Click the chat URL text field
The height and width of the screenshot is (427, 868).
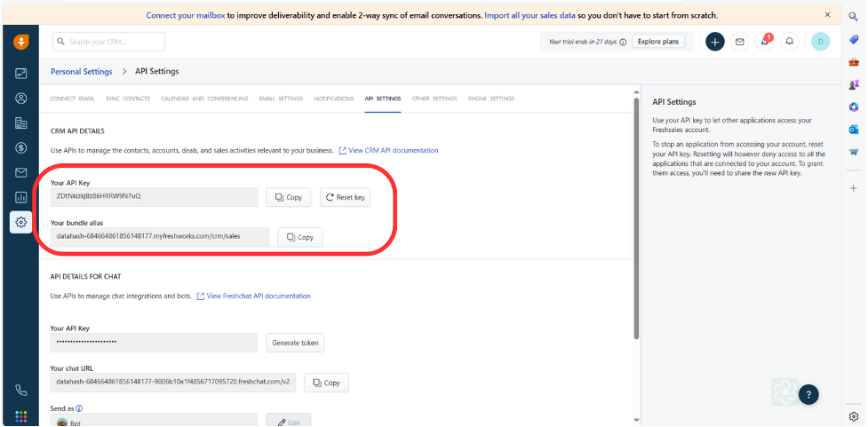coord(172,383)
